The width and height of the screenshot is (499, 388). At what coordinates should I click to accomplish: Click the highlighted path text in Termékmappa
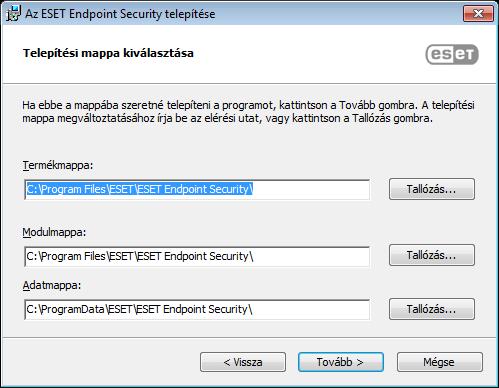click(139, 189)
